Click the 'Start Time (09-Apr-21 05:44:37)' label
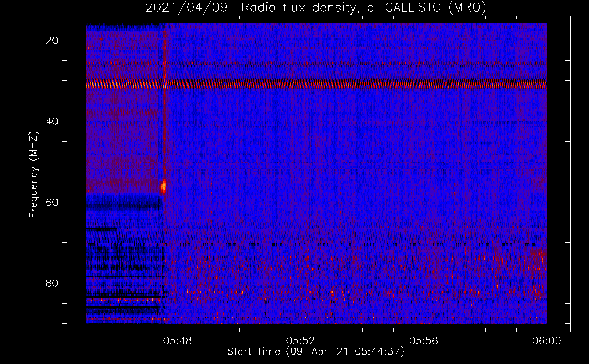589x364 pixels. pyautogui.click(x=316, y=352)
